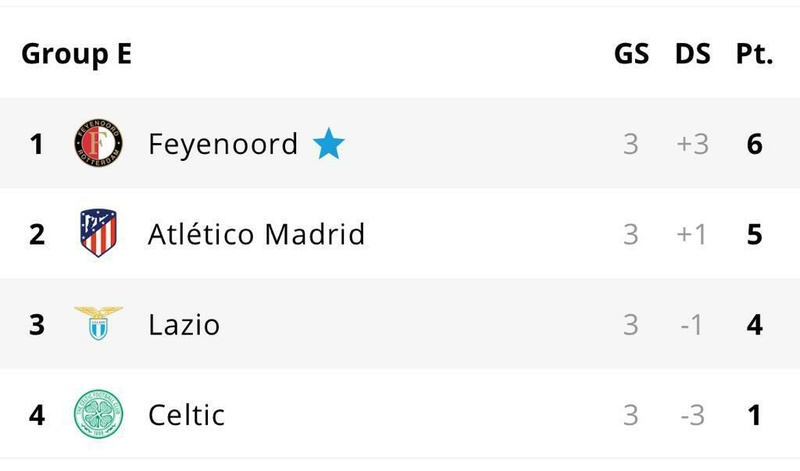Click Lazio's 4 points value
Viewport: 800px width, 471px height.
tap(754, 324)
